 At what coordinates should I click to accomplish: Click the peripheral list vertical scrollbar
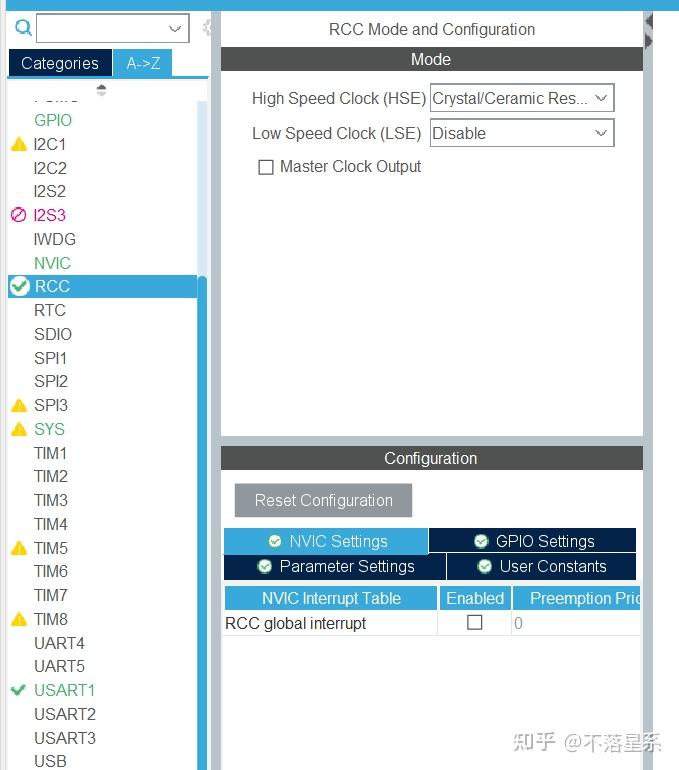point(202,522)
